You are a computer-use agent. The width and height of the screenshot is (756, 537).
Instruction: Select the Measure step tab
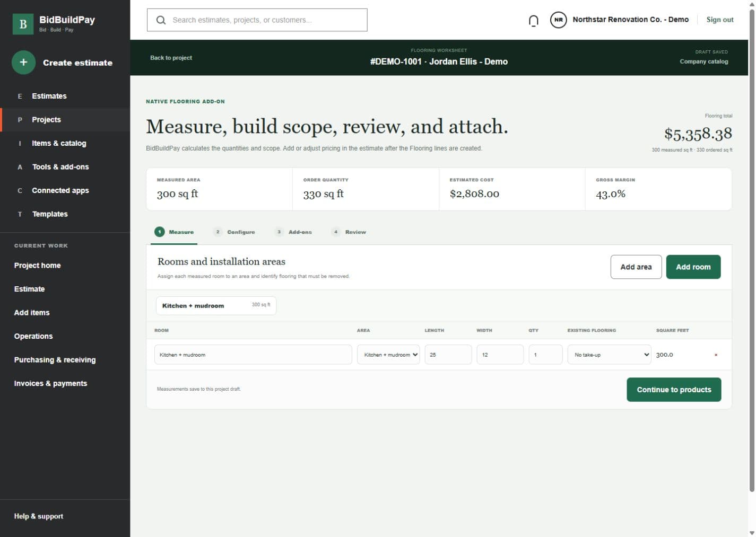point(174,232)
